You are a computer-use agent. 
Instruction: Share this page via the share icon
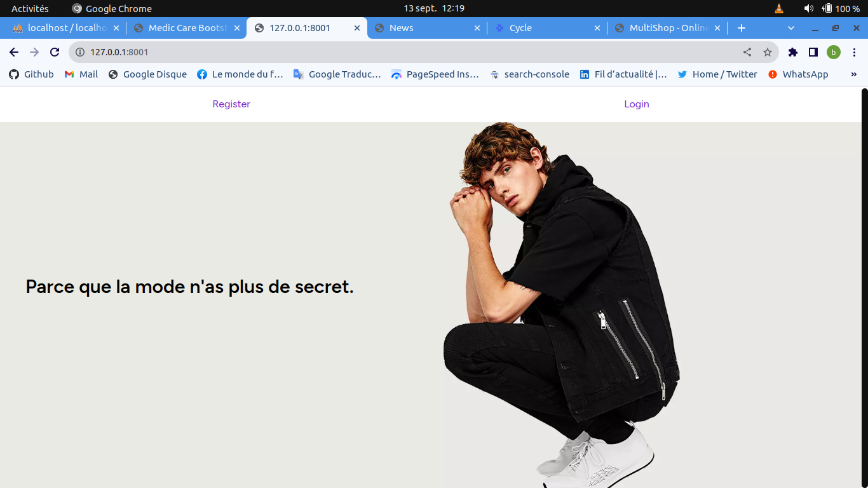(x=747, y=52)
